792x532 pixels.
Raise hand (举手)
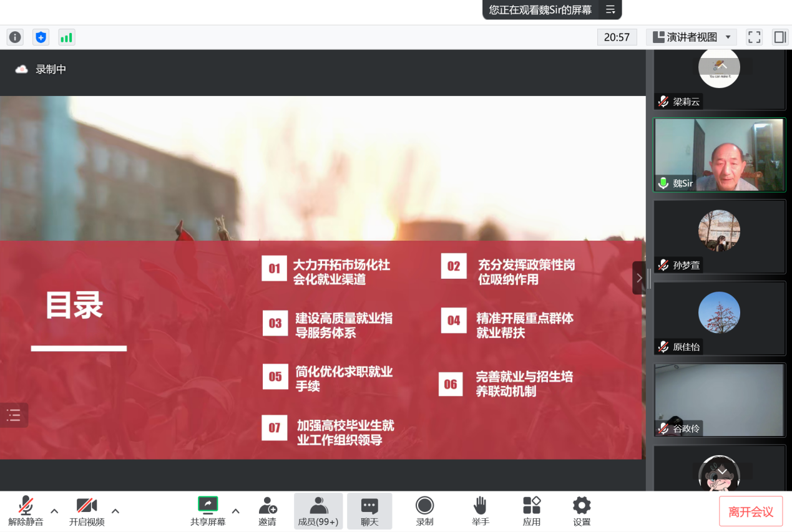tap(480, 511)
